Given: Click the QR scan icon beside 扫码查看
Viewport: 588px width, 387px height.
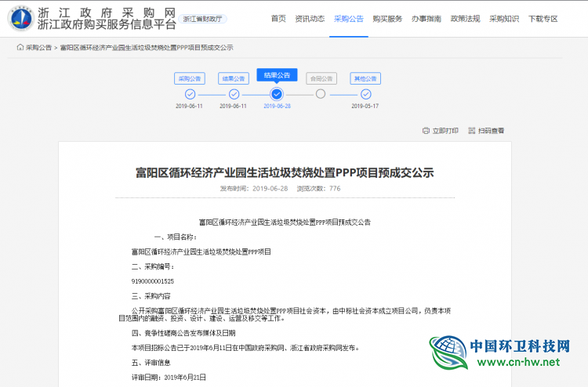Looking at the screenshot, I should [472, 131].
